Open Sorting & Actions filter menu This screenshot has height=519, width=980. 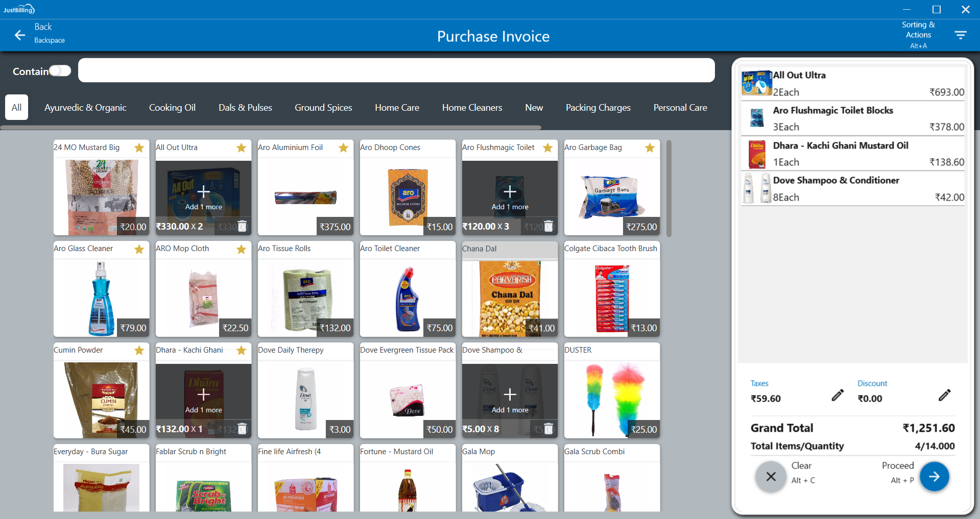coord(960,35)
